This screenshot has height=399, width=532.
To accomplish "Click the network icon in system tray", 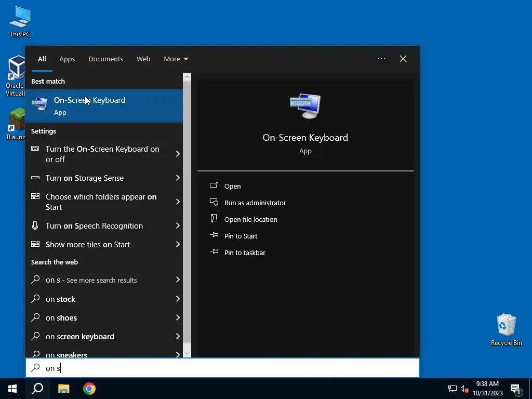I will pyautogui.click(x=453, y=389).
